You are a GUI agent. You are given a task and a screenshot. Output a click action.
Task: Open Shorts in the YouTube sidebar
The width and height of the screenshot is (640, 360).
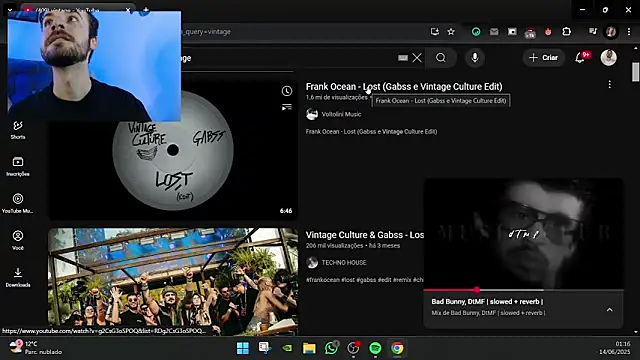coord(18,130)
